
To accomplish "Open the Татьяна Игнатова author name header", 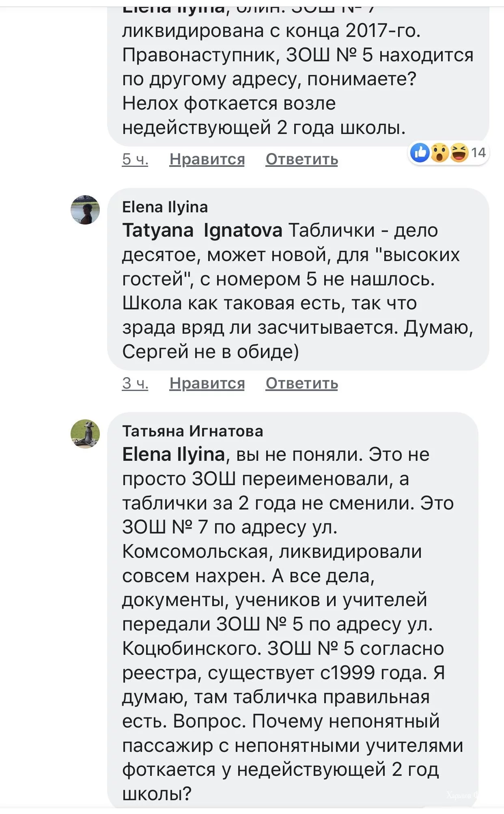I will tap(193, 431).
